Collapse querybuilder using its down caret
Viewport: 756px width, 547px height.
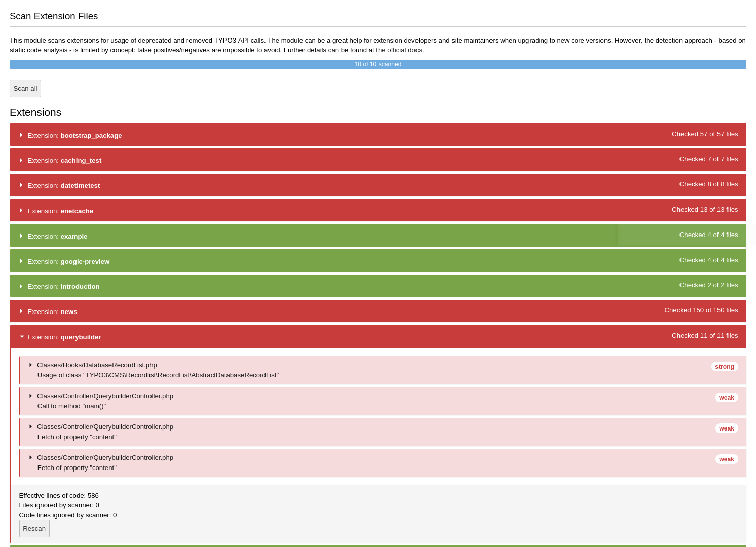(22, 337)
